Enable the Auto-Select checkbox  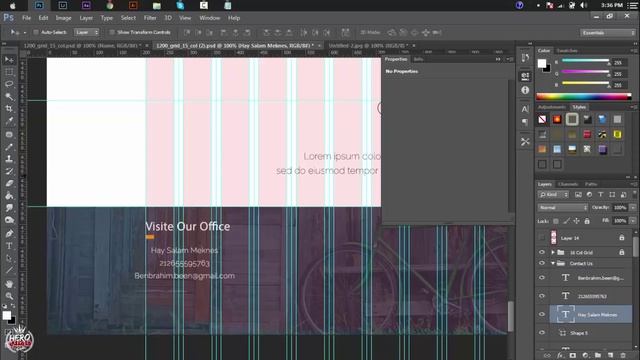36,32
